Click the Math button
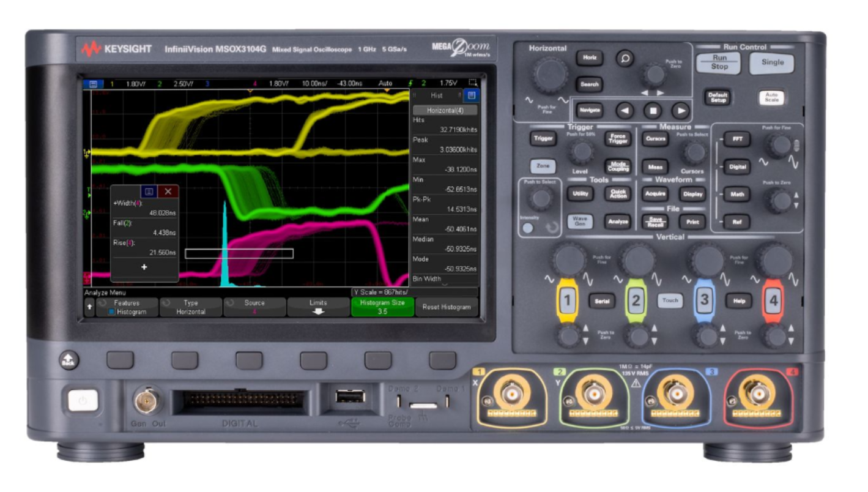 [737, 195]
